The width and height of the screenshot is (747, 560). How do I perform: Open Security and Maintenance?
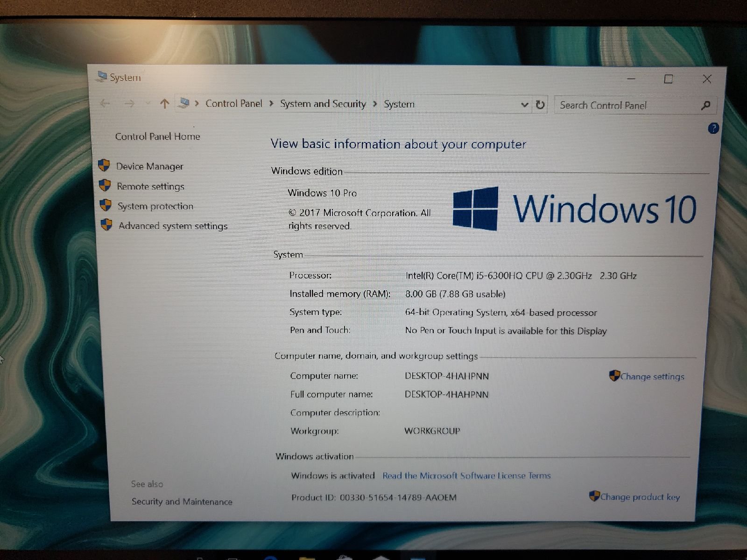(182, 502)
